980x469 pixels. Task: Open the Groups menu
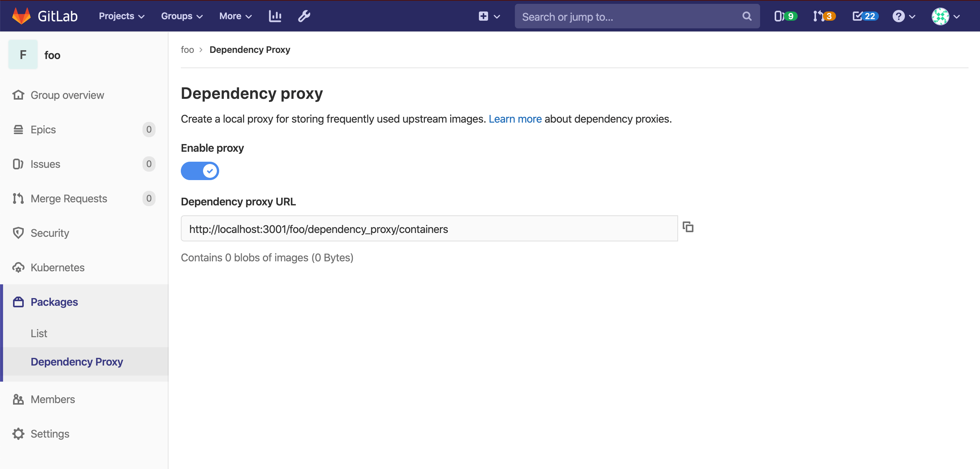(x=181, y=16)
